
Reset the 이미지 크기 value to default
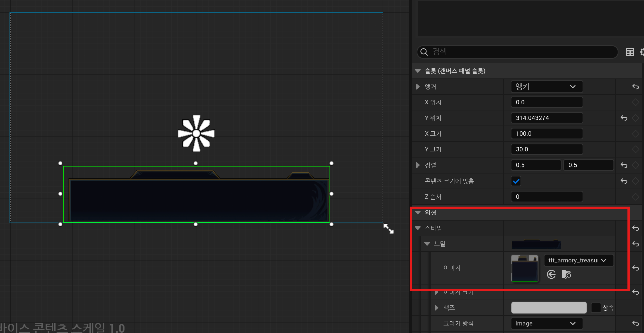click(635, 292)
